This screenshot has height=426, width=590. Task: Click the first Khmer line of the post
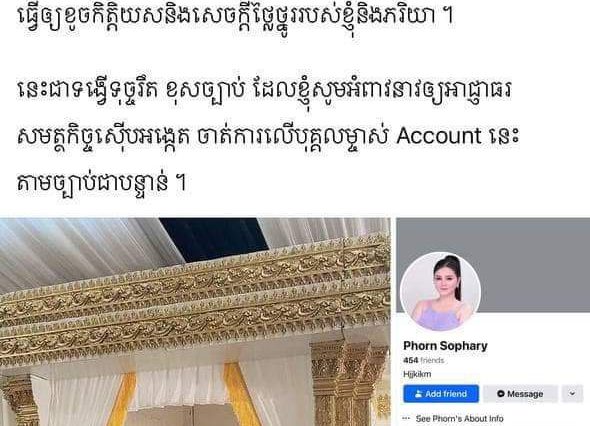236,16
